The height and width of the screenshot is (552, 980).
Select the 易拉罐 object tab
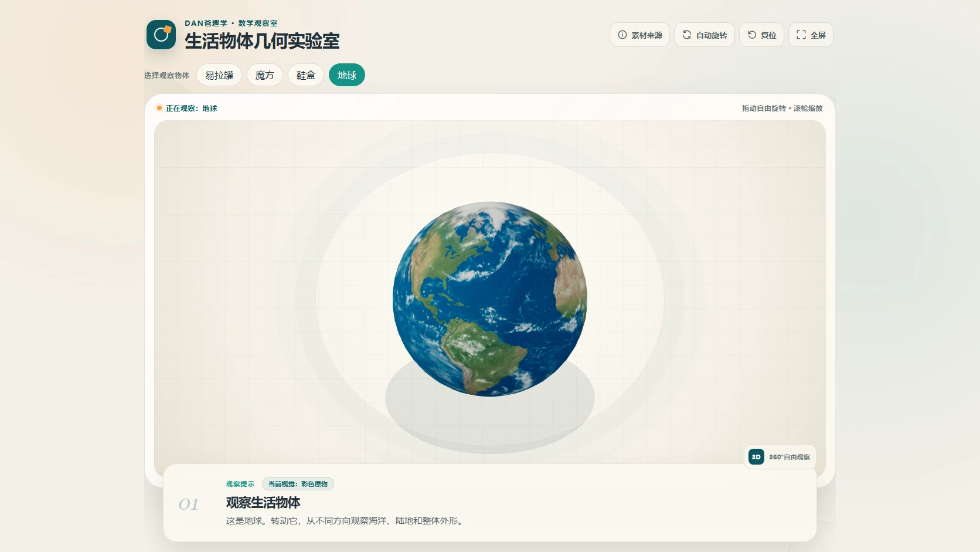coord(219,75)
